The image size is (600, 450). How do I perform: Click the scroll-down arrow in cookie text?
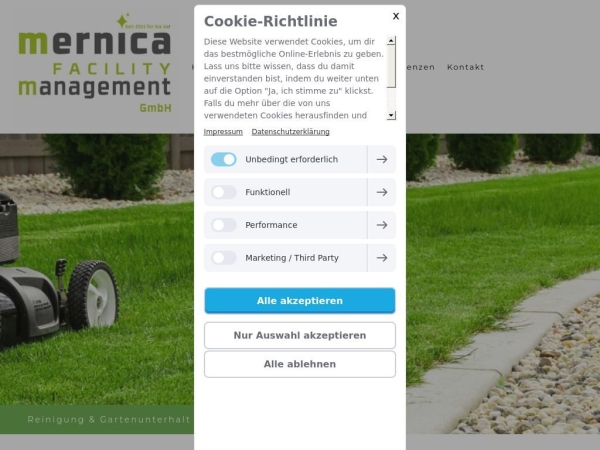pos(391,115)
